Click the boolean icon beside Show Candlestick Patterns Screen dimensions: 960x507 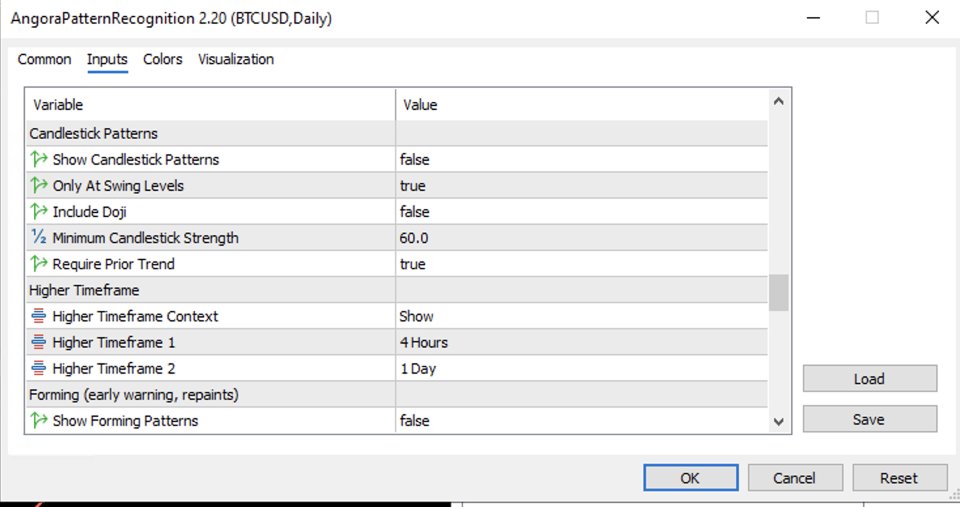pos(39,159)
